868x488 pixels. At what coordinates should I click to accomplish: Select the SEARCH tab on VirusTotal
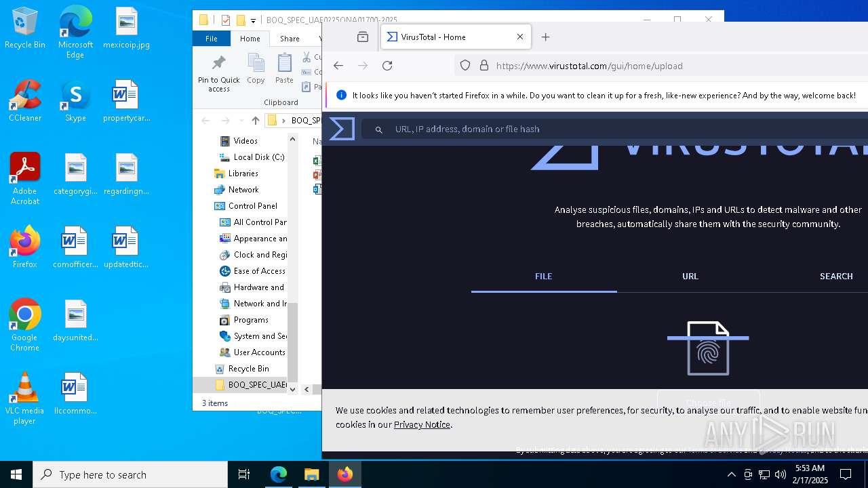[x=836, y=277]
